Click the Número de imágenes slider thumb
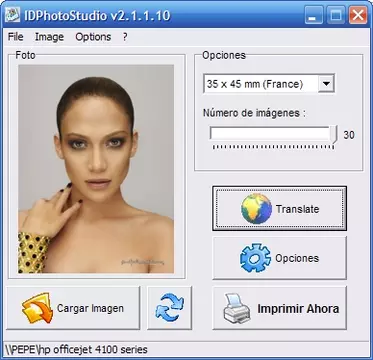This screenshot has width=373, height=360. click(334, 135)
